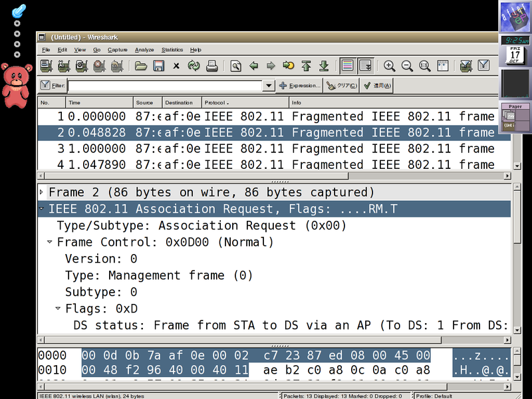Edit display filters from the toolbar
Screen dimensions: 532x399
[x=483, y=65]
